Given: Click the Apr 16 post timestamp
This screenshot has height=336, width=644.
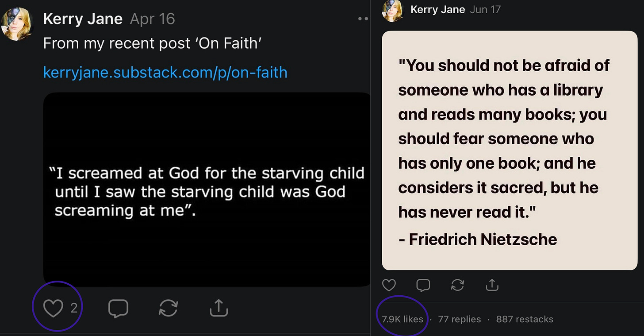Looking at the screenshot, I should click(x=153, y=19).
